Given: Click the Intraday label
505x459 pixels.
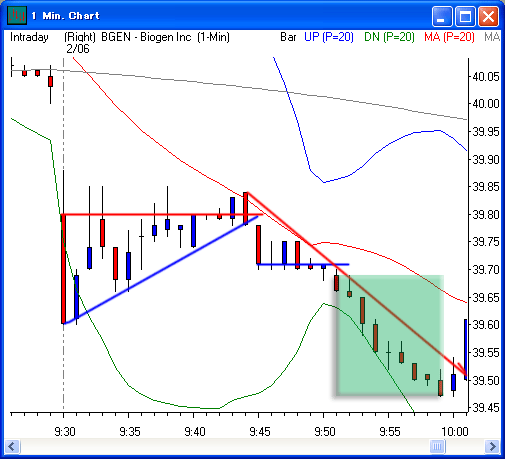Looking at the screenshot, I should tap(29, 37).
